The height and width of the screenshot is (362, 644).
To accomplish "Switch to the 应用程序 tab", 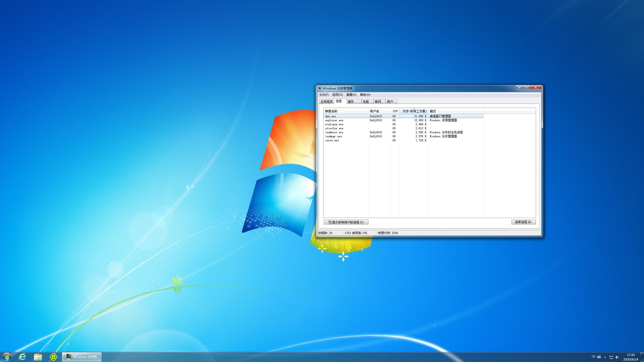I will pyautogui.click(x=327, y=102).
